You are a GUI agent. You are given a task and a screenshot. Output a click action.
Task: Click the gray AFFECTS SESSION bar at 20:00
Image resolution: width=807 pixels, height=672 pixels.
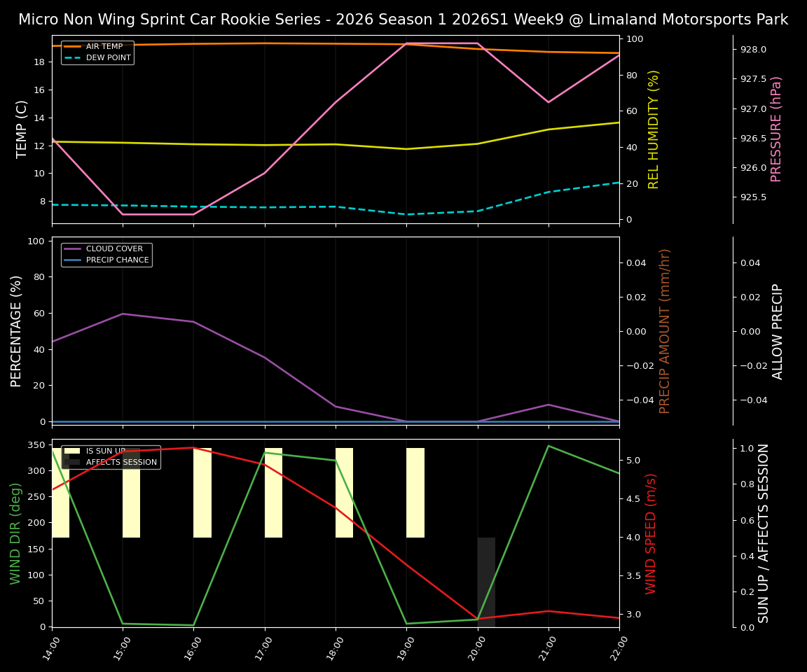[x=486, y=581]
